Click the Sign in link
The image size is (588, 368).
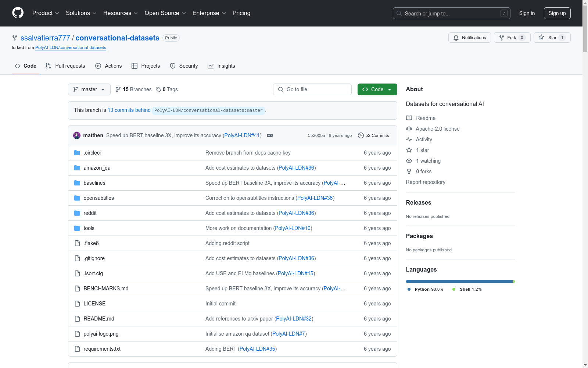coord(527,13)
